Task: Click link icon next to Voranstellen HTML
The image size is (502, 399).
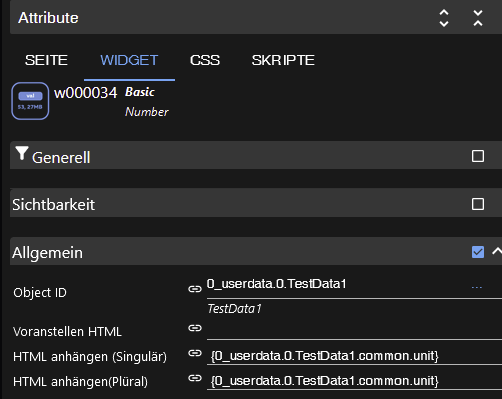Action: pyautogui.click(x=195, y=328)
